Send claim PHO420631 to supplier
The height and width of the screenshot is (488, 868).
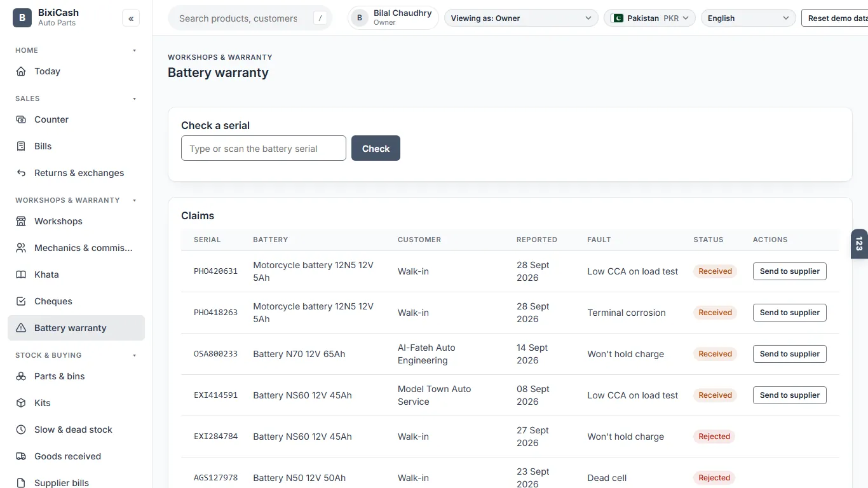pos(789,271)
